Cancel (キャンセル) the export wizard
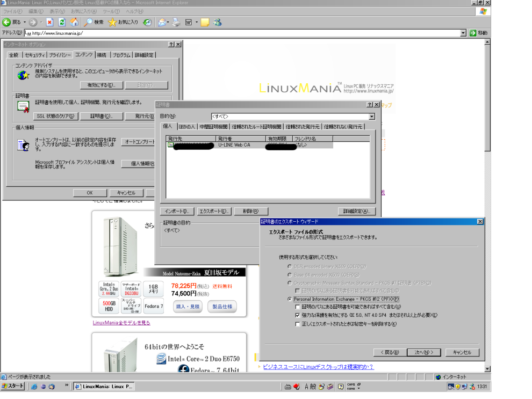Image resolution: width=532 pixels, height=399 pixels. [x=462, y=353]
